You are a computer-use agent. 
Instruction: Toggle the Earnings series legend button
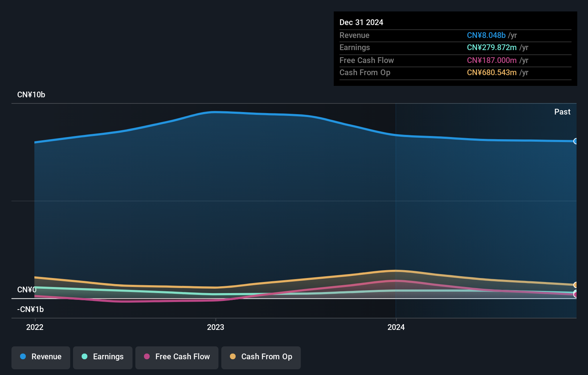[x=103, y=357]
